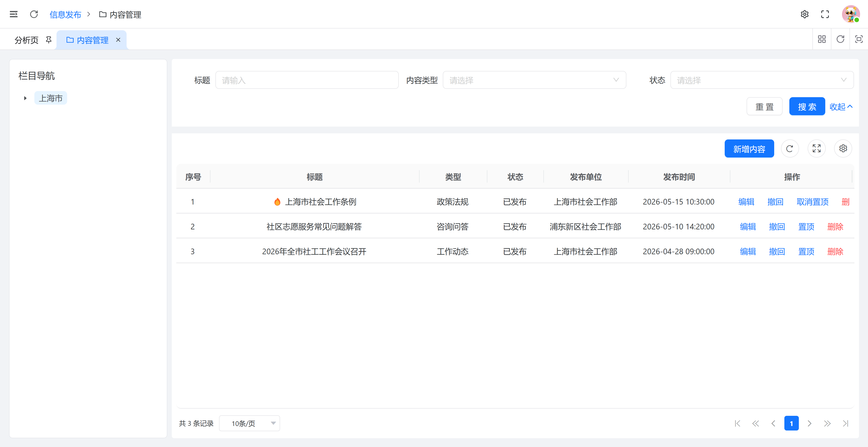868x447 pixels.
Task: Go to last page icon
Action: [x=845, y=423]
